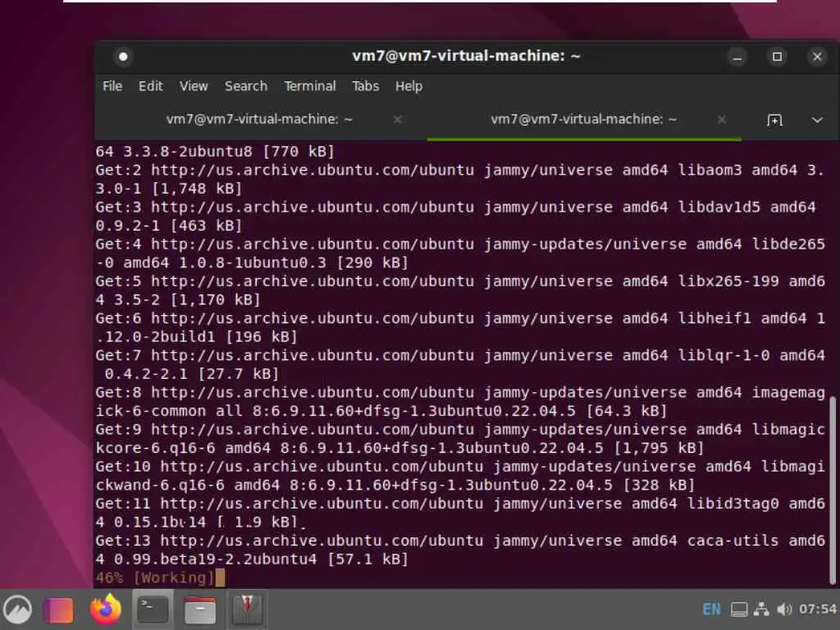Open the file manager taskbar icon
Viewport: 840px width, 630px height.
200,610
